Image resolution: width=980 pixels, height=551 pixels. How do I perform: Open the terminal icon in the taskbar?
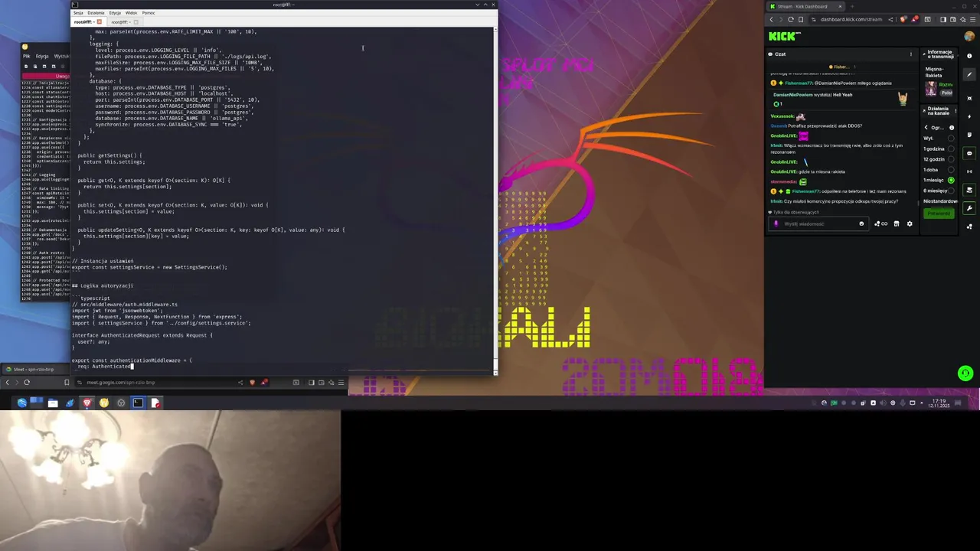coord(138,403)
